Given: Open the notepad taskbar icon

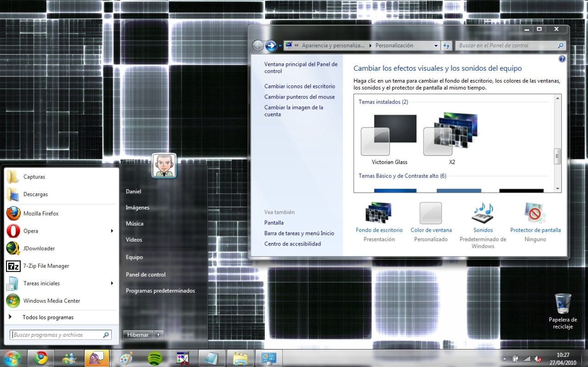Looking at the screenshot, I should click(211, 358).
